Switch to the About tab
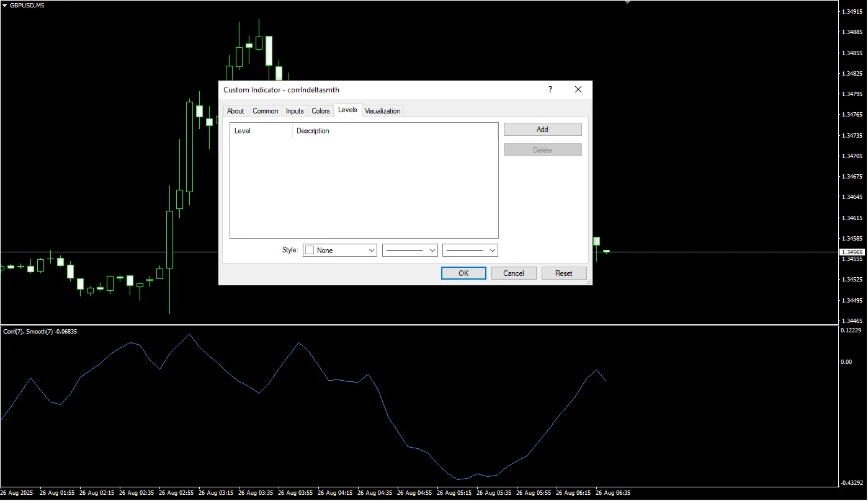Image resolution: width=868 pixels, height=501 pixels. 235,111
